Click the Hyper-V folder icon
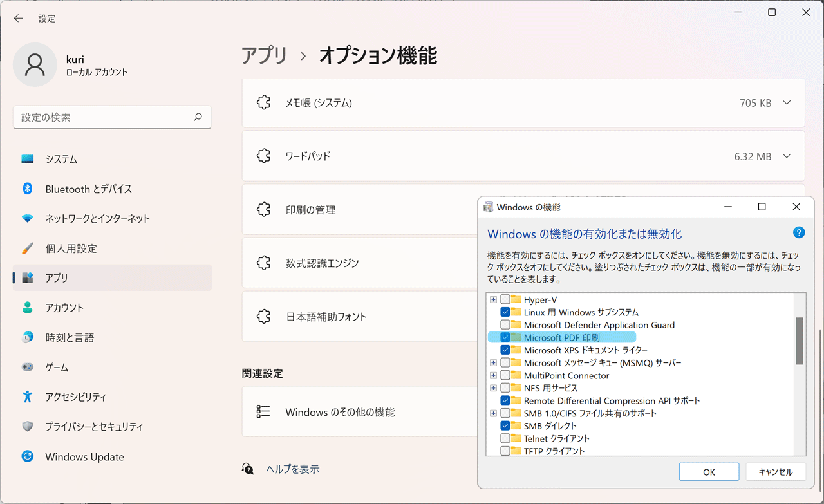824x504 pixels. click(516, 299)
